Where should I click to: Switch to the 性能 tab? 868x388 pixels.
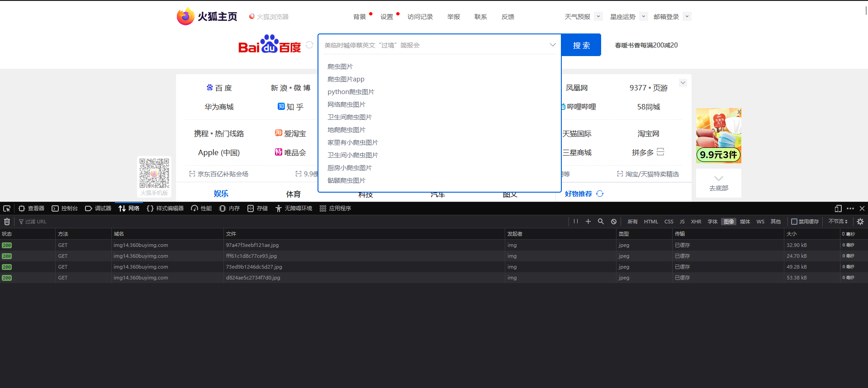(x=201, y=208)
